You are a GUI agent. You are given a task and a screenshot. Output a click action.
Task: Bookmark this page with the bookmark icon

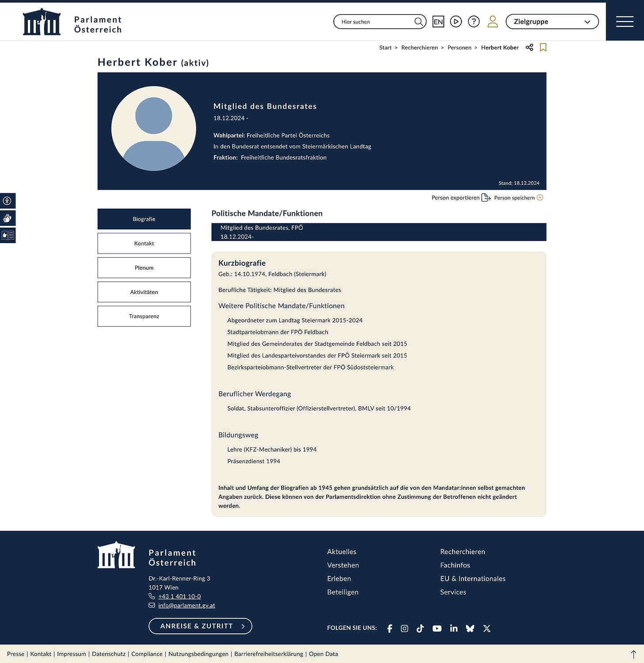(543, 47)
